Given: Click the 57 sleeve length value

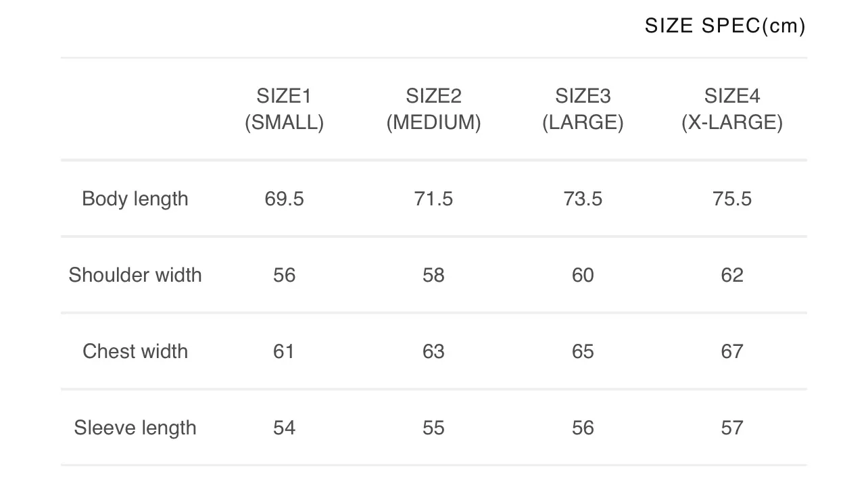Looking at the screenshot, I should click(732, 428).
